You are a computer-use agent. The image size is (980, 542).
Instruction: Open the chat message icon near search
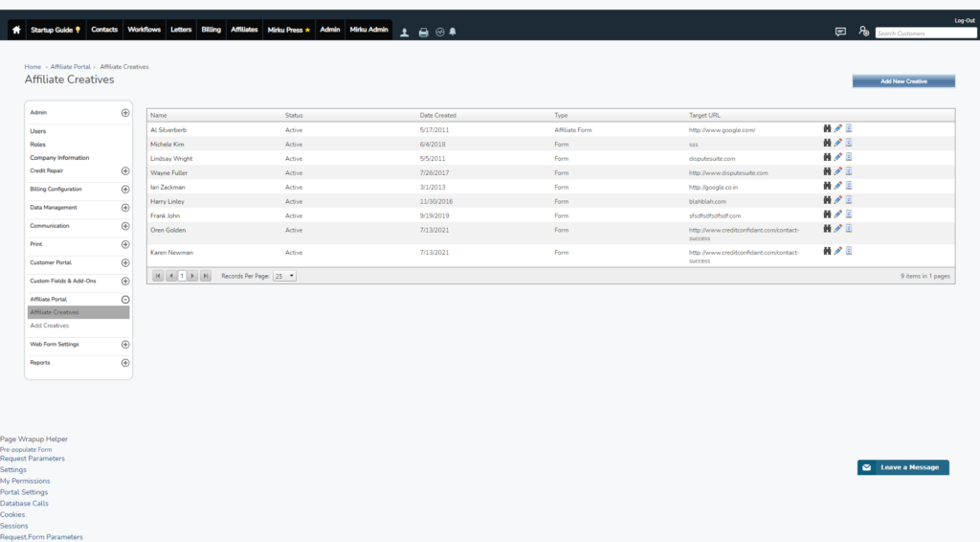(x=840, y=32)
